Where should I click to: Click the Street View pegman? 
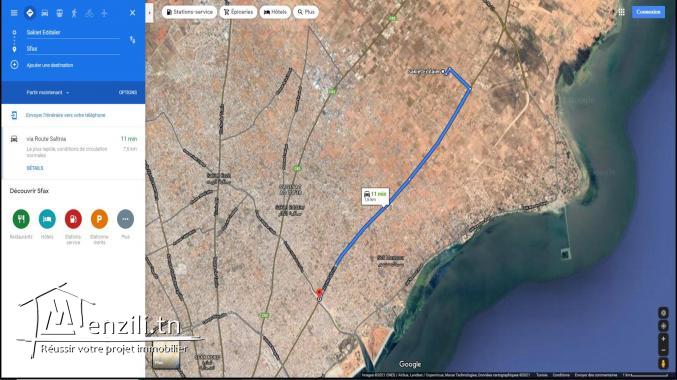pos(663,364)
